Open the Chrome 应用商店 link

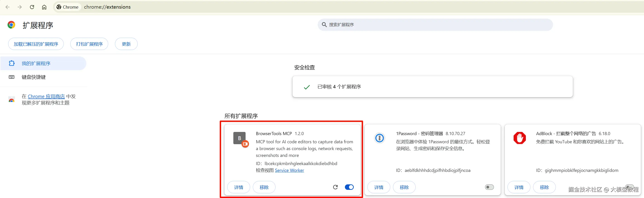point(46,96)
